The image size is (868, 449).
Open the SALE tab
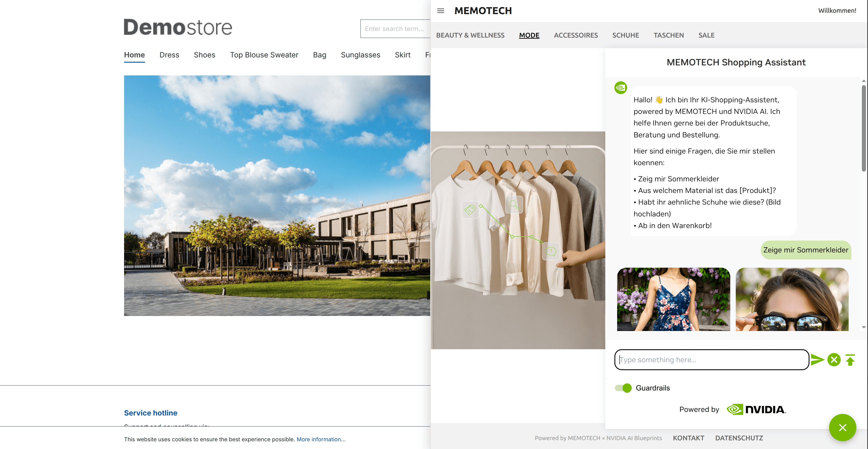click(x=706, y=35)
